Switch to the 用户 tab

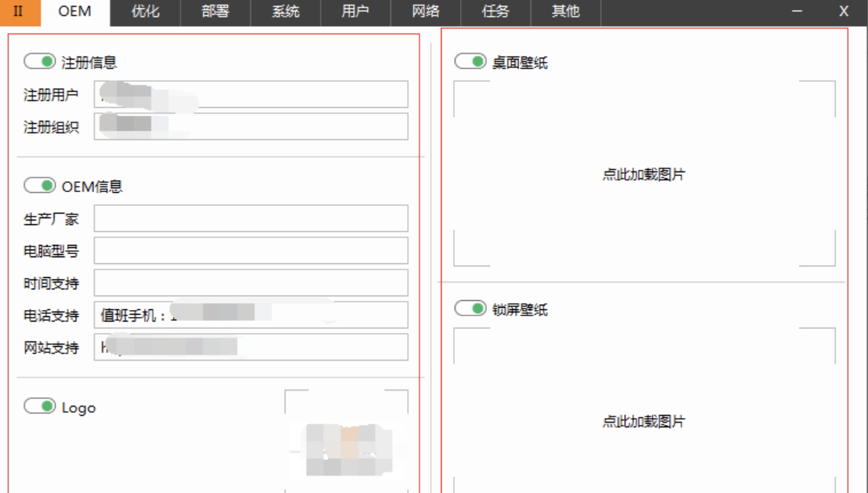(354, 11)
